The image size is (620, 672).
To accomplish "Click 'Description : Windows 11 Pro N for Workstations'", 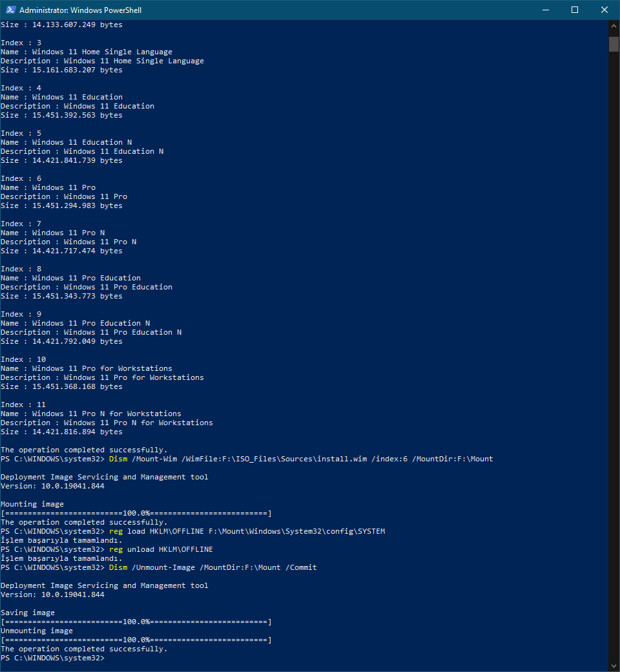I will (x=107, y=423).
